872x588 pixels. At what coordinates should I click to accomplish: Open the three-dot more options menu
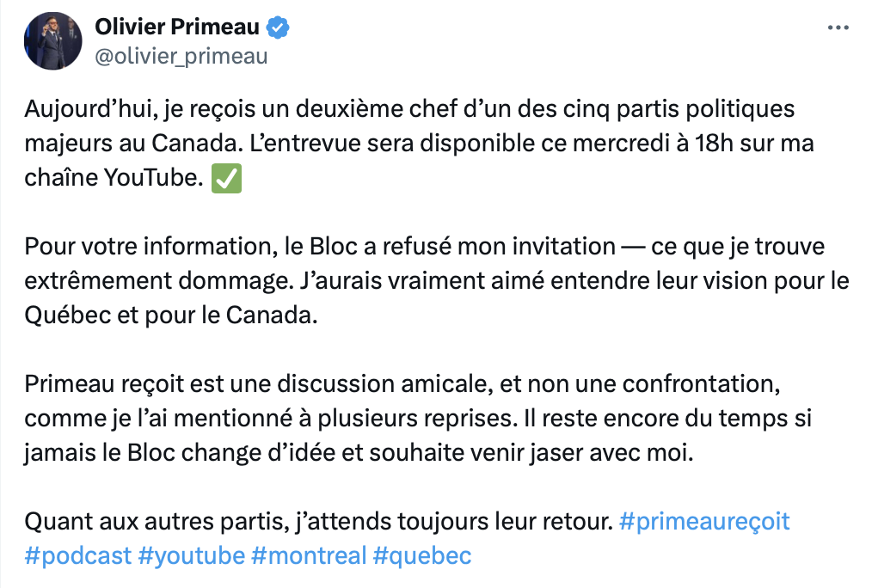click(x=838, y=28)
